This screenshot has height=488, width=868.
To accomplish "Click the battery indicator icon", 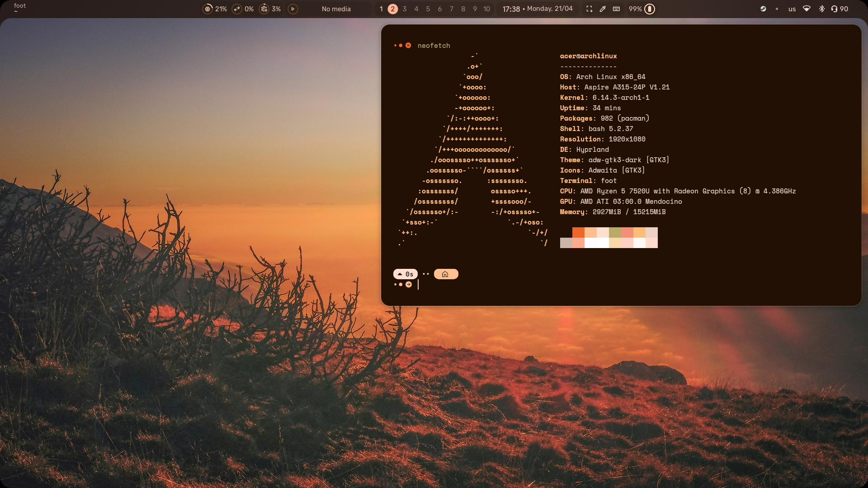I will [x=650, y=9].
